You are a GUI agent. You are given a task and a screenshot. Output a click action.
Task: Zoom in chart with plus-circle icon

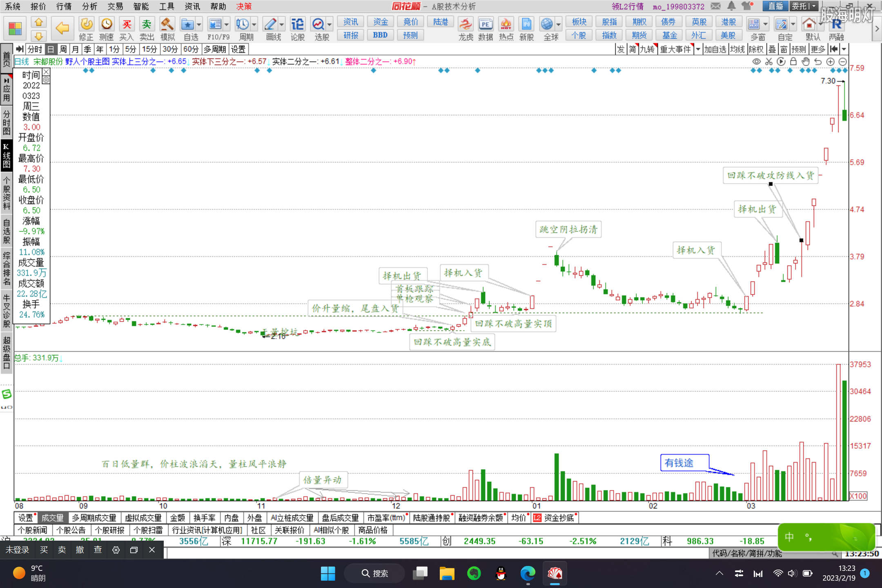[830, 62]
